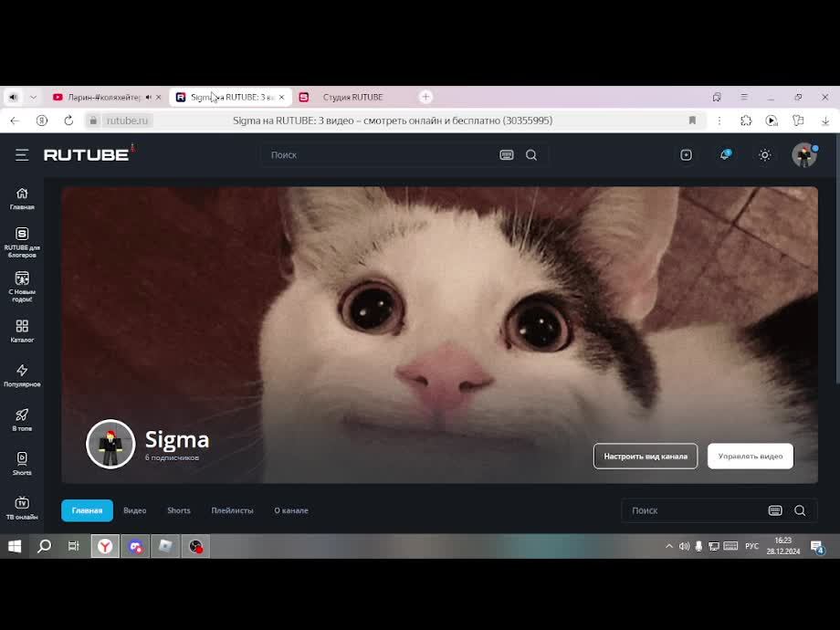Open С Новым годом! sidebar item

coord(22,287)
